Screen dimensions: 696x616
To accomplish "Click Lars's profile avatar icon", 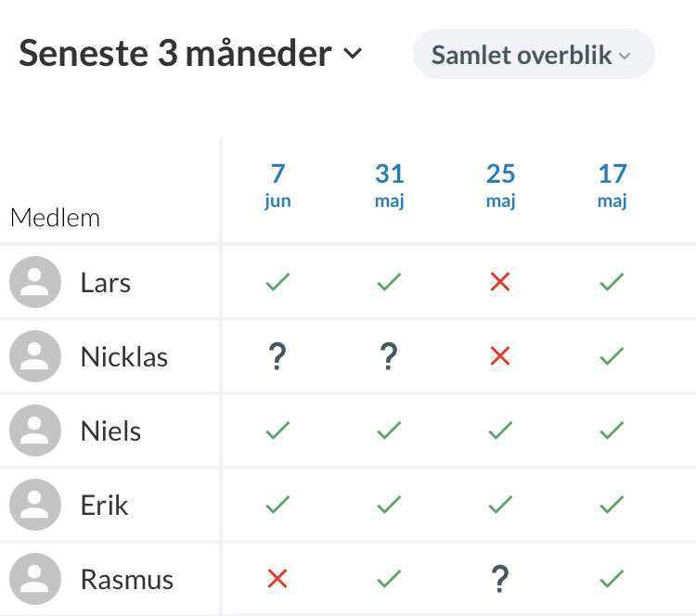I will point(35,282).
